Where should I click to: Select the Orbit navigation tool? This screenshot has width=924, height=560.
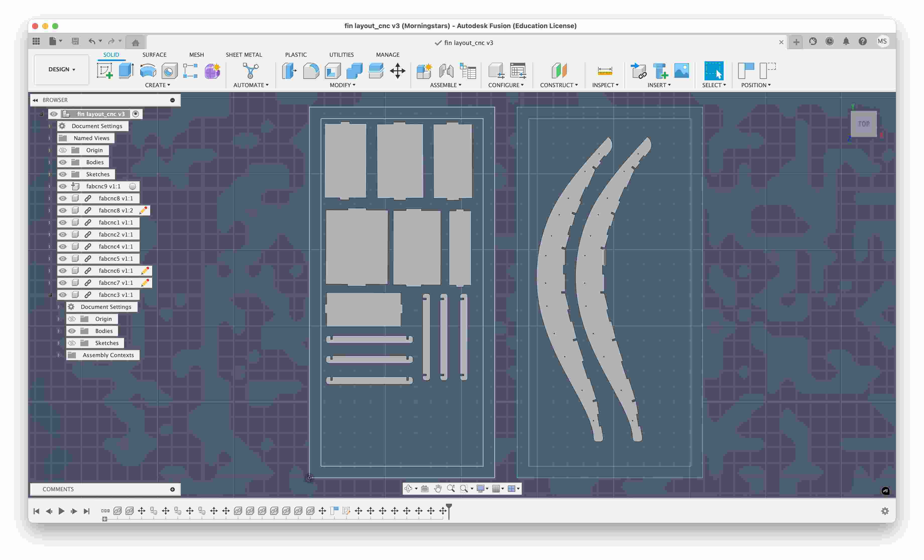(408, 488)
